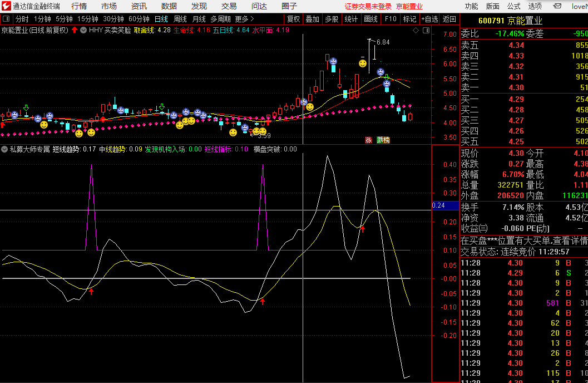Switch to the 5分钟 period tab
The height and width of the screenshot is (383, 588).
(64, 19)
